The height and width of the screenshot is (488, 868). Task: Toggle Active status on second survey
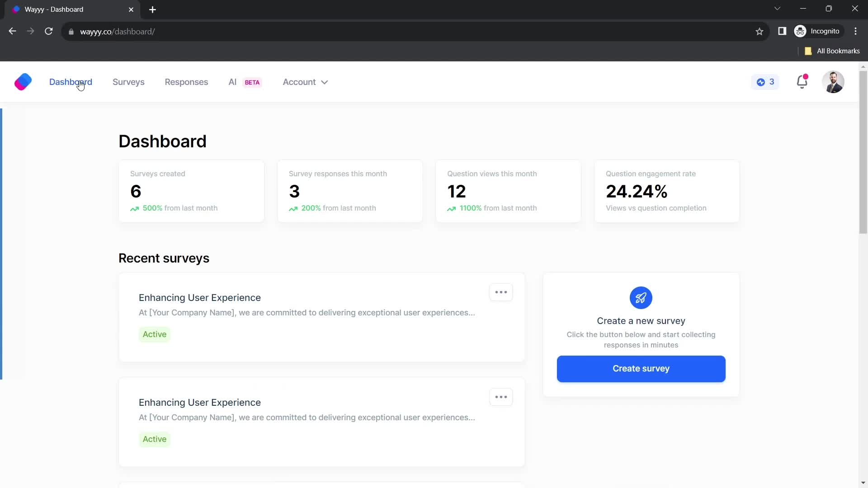point(155,439)
